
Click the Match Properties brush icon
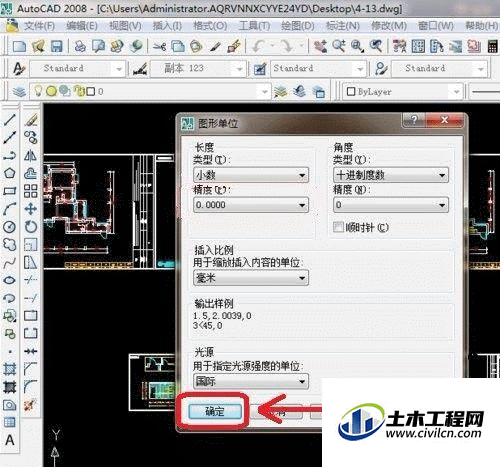(215, 46)
